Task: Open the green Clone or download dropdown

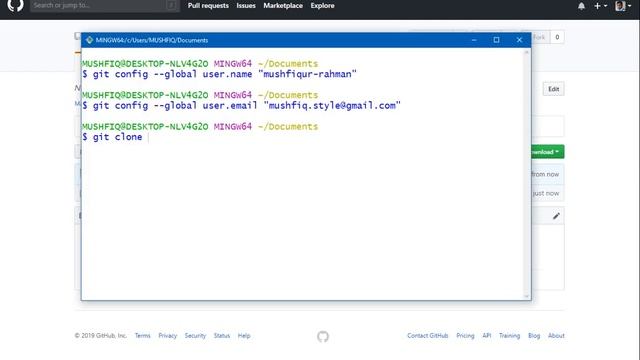Action: [x=548, y=152]
